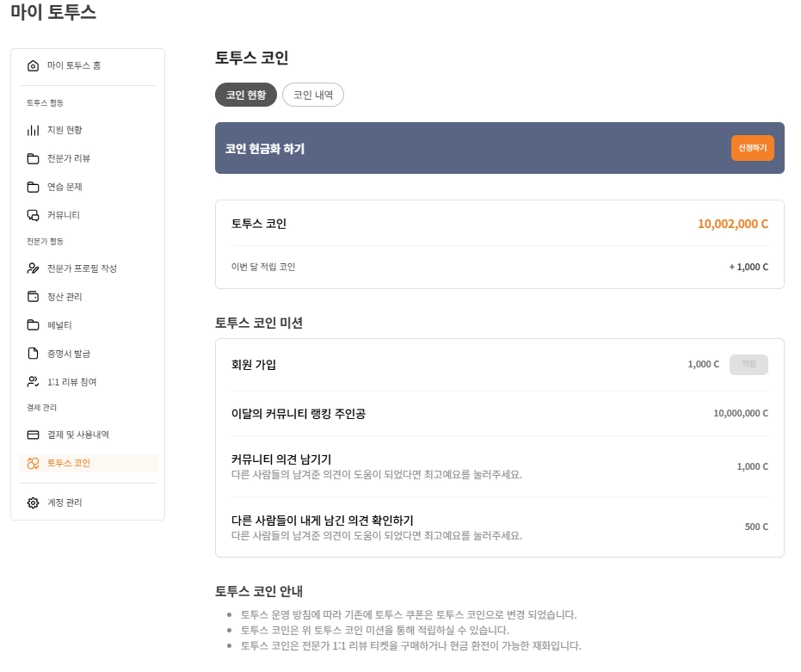
Task: Open 정산 관리 wallet icon
Action: [33, 296]
